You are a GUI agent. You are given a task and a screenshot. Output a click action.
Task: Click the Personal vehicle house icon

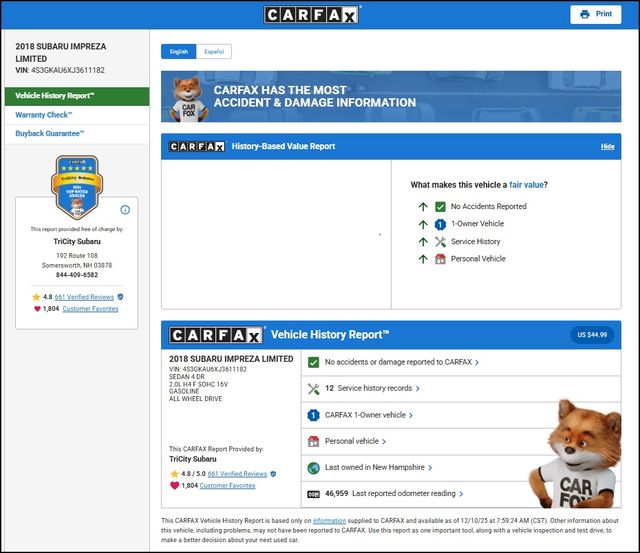313,441
